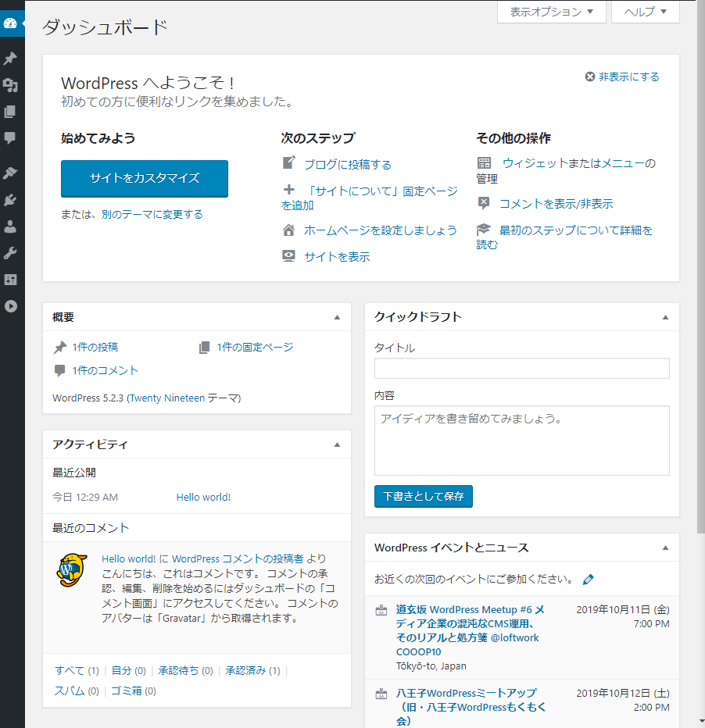Open Appearance sidebar icon
Screen dimensions: 705x728
[x=10, y=173]
